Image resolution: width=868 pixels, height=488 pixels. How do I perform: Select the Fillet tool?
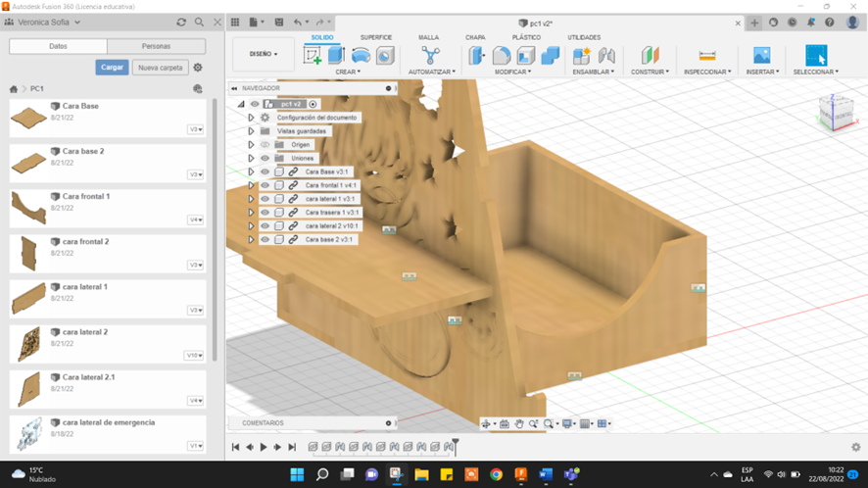(x=502, y=56)
